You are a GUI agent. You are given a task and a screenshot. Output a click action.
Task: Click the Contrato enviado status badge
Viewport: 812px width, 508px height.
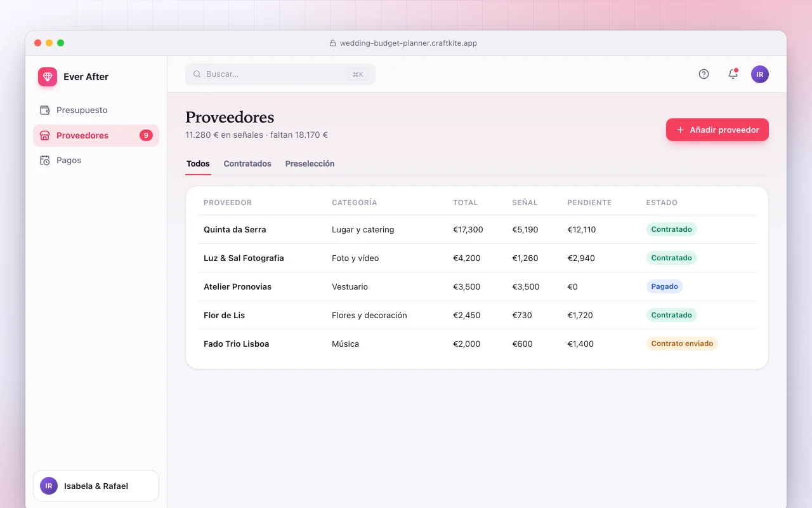tap(682, 344)
